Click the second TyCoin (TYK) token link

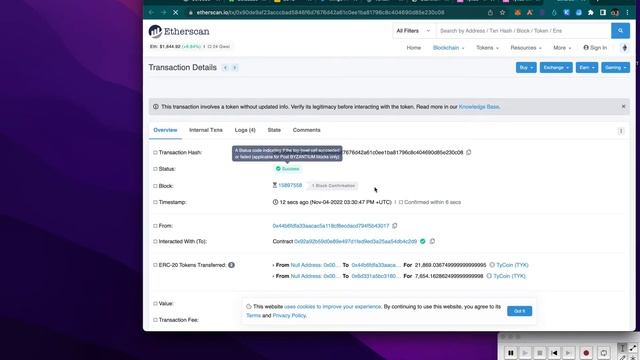509,276
